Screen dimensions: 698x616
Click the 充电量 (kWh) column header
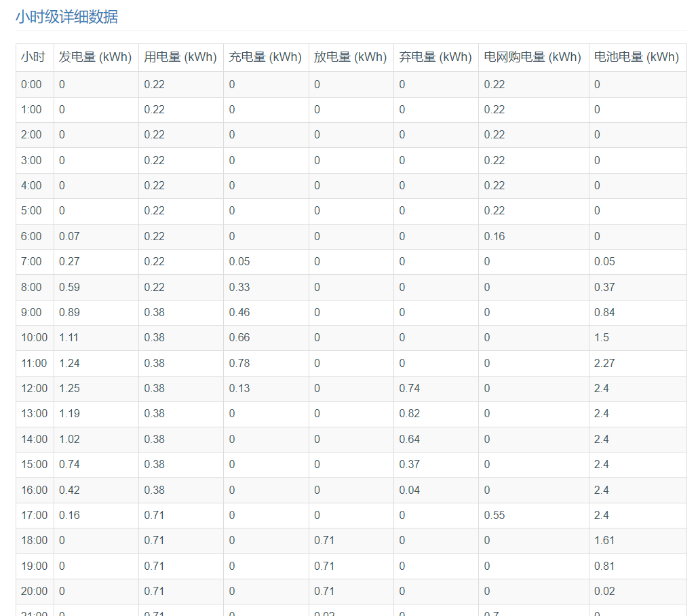coord(265,57)
